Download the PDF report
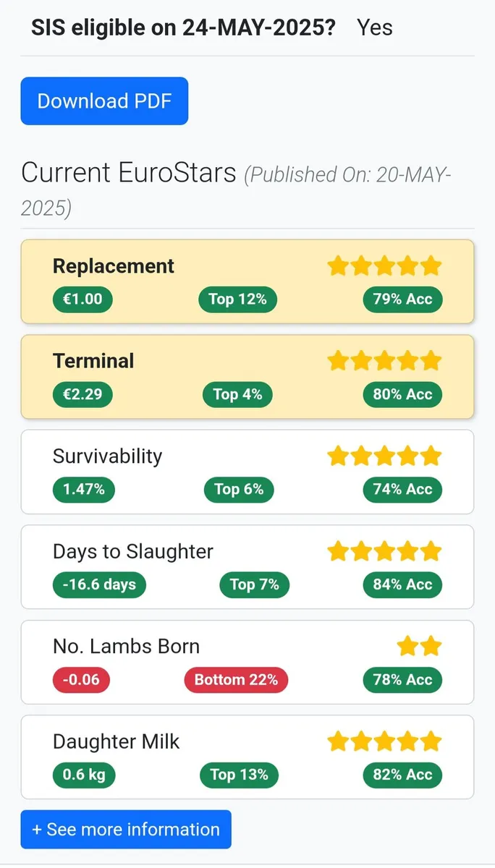 [104, 101]
